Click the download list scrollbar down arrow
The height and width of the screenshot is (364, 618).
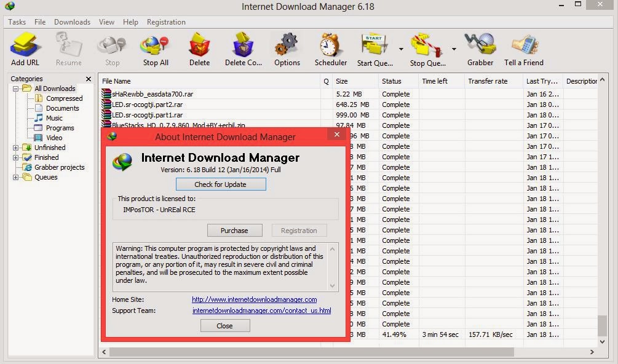[602, 341]
